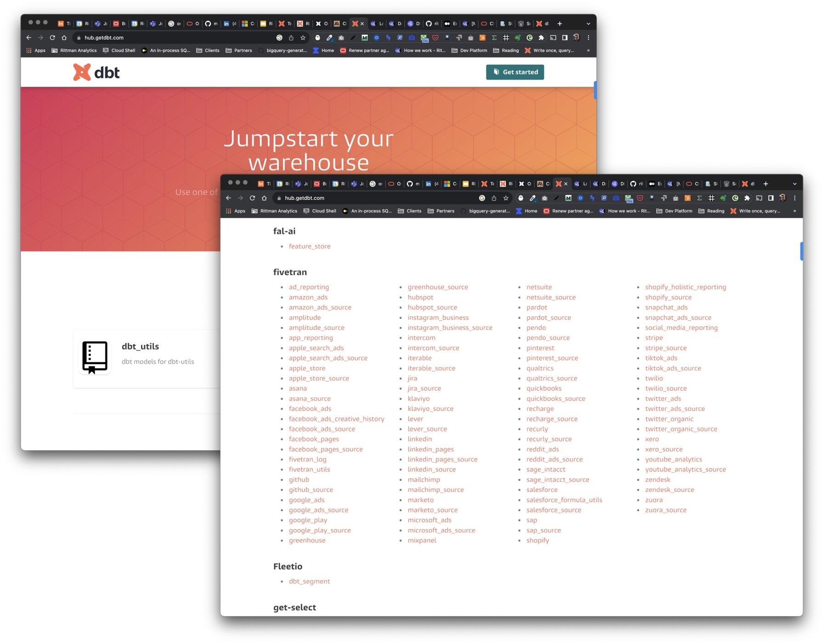This screenshot has width=824, height=644.
Task: Click the share icon in the front window address bar
Action: pyautogui.click(x=494, y=198)
